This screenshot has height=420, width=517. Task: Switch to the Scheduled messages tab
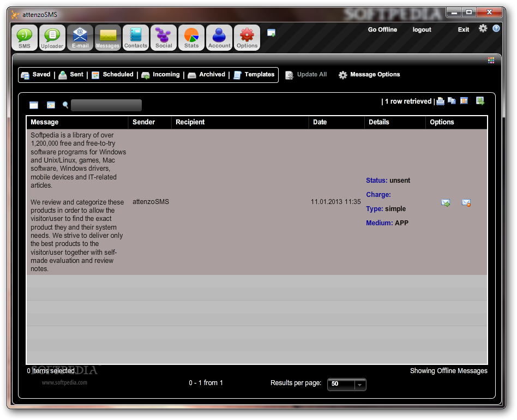point(112,75)
